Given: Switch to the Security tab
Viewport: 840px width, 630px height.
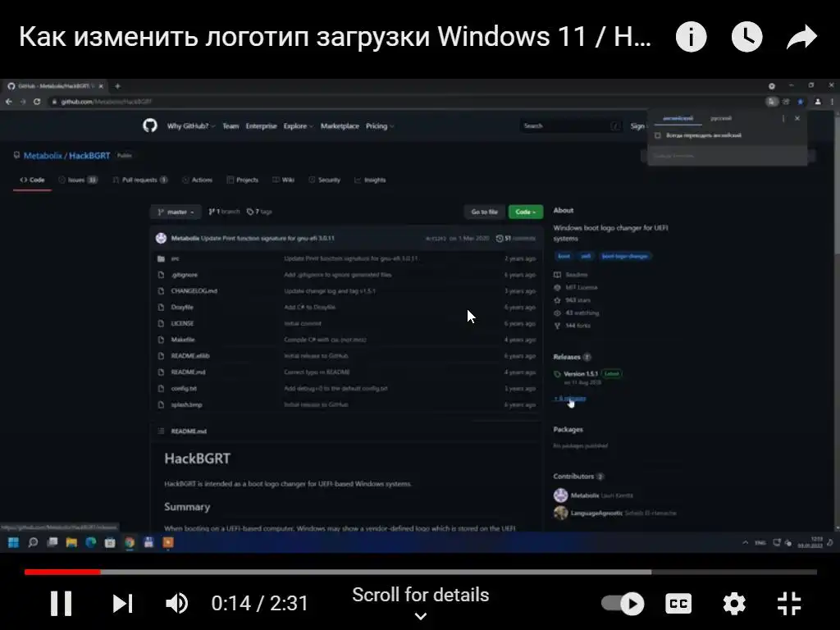Looking at the screenshot, I should [324, 180].
